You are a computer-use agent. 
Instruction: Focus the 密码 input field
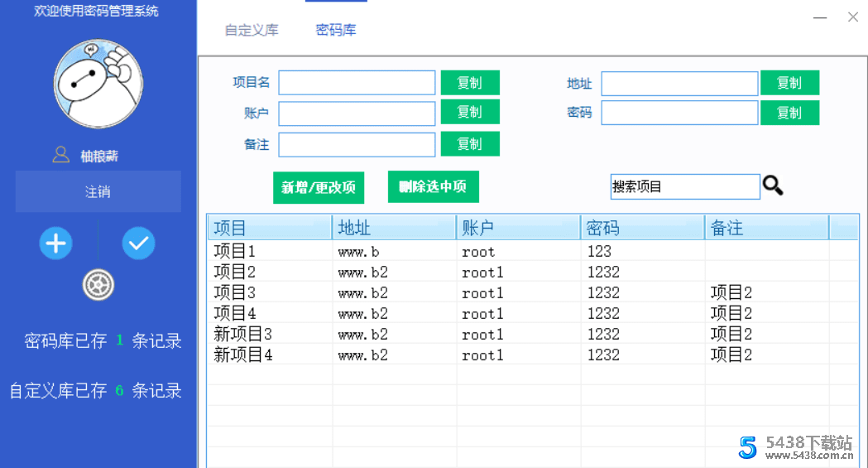click(680, 113)
